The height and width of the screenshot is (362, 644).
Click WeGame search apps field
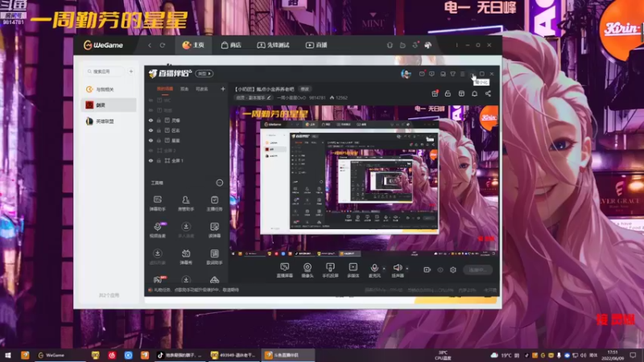coord(105,72)
